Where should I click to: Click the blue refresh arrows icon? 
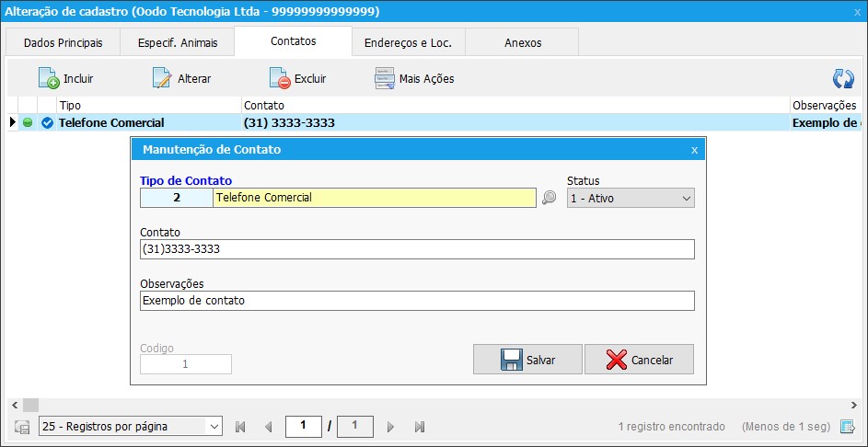pos(844,78)
